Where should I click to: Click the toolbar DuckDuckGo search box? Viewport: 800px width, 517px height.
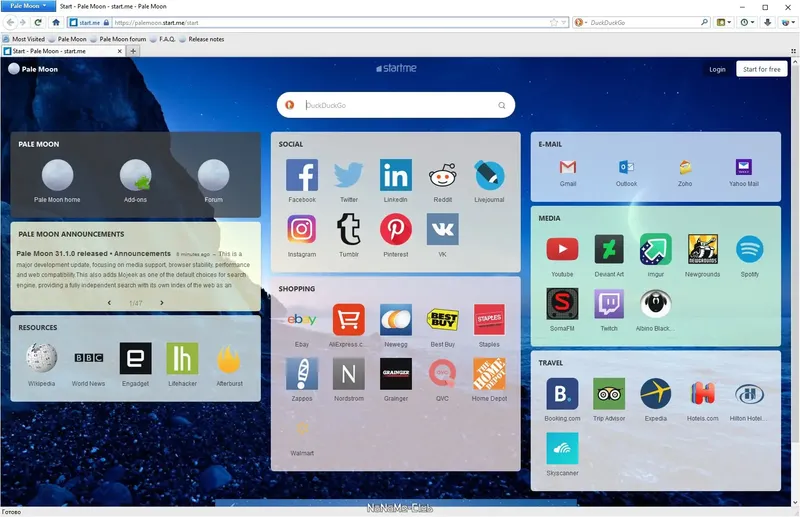coord(644,22)
